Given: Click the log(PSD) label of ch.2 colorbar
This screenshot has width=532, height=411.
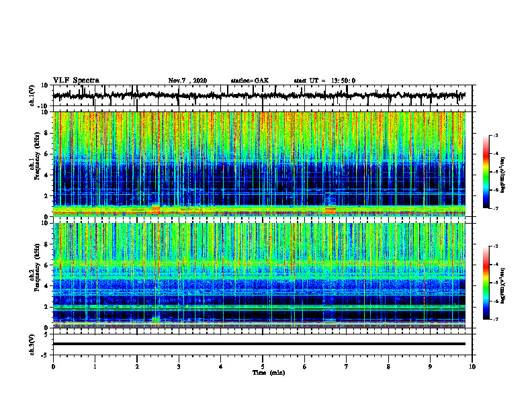Looking at the screenshot, I should click(x=503, y=285).
